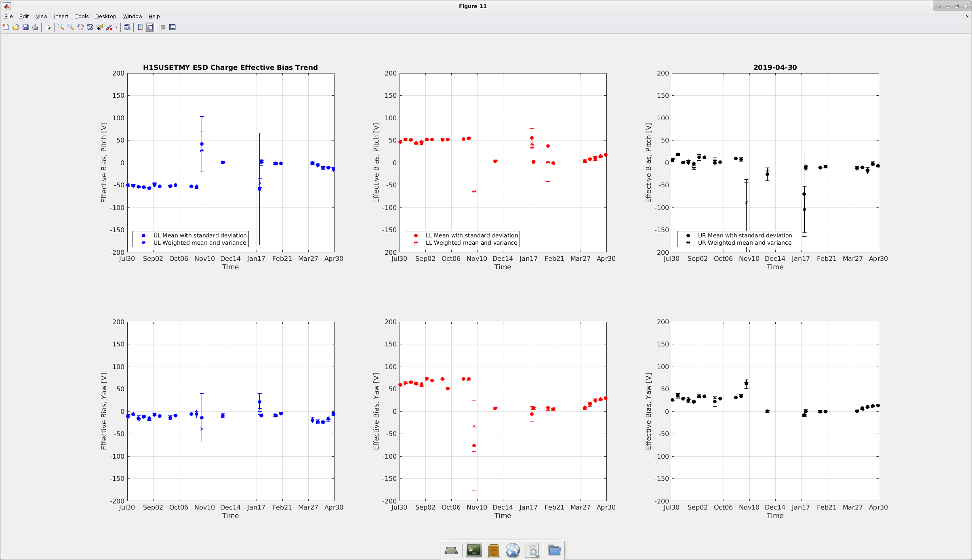Open the blue folder in the dock
The width and height of the screenshot is (972, 560).
(554, 550)
